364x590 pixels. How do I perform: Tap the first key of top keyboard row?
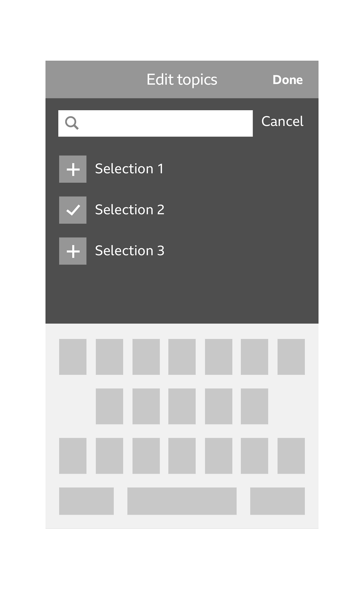(73, 357)
